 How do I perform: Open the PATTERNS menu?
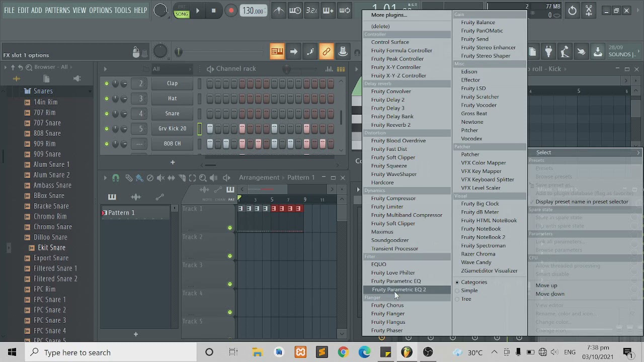[57, 10]
